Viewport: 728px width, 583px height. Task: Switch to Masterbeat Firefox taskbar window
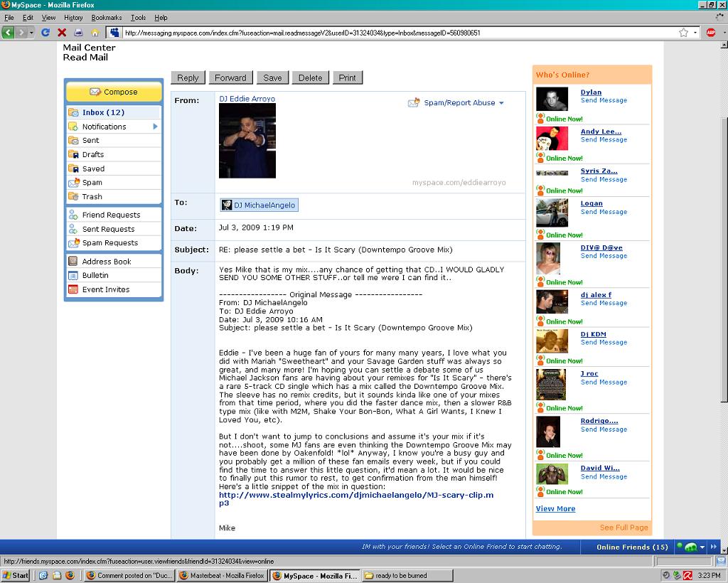coord(223,576)
